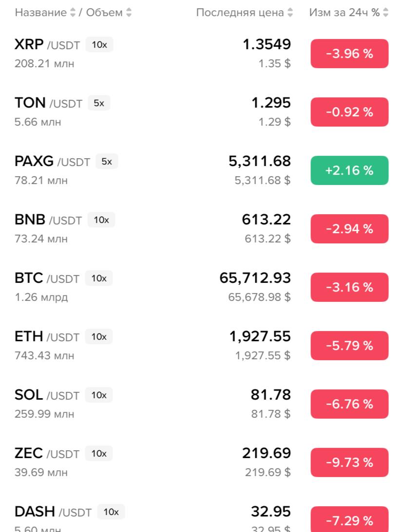Click the Название column header

tap(41, 13)
